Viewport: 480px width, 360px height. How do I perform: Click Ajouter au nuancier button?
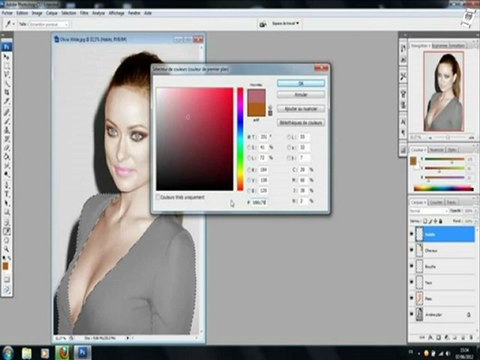coord(301,109)
